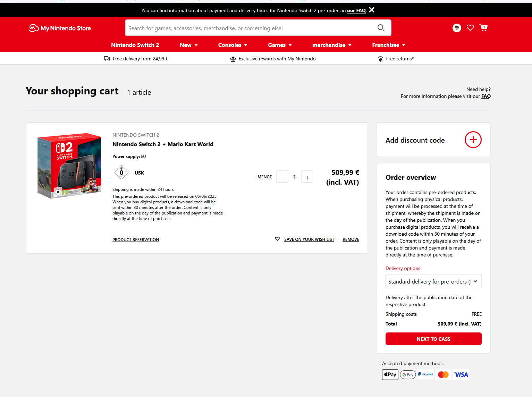Remove the item from the cart
This screenshot has height=397, width=532.
tap(351, 239)
